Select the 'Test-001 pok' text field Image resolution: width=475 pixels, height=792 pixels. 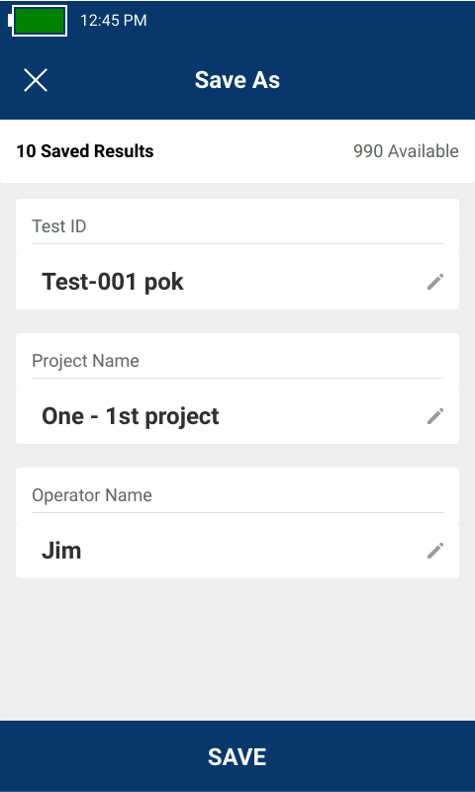pyautogui.click(x=238, y=282)
